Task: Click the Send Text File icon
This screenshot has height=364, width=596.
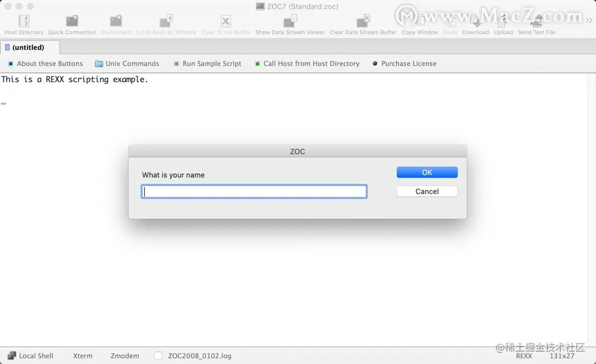Action: click(536, 21)
